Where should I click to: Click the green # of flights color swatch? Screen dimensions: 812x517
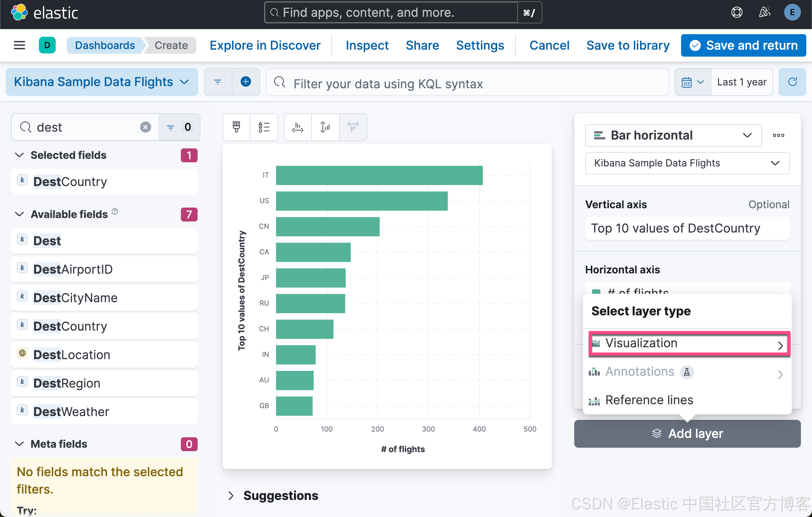click(596, 292)
